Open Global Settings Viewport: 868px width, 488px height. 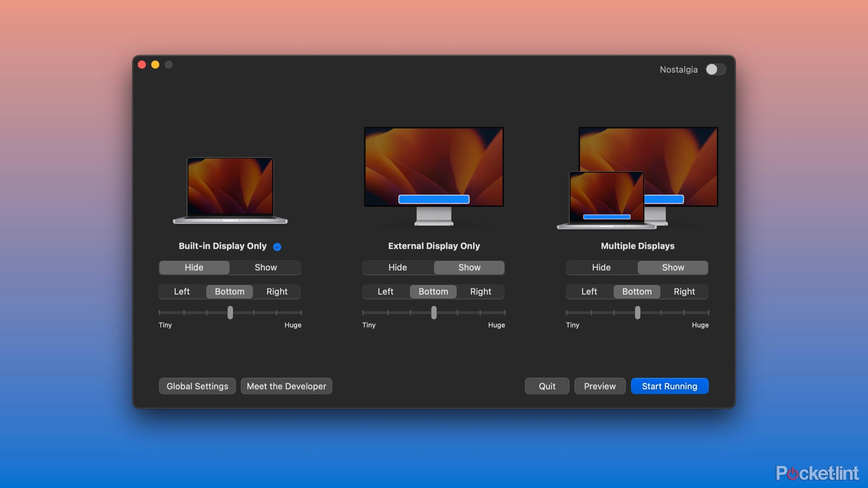click(197, 386)
